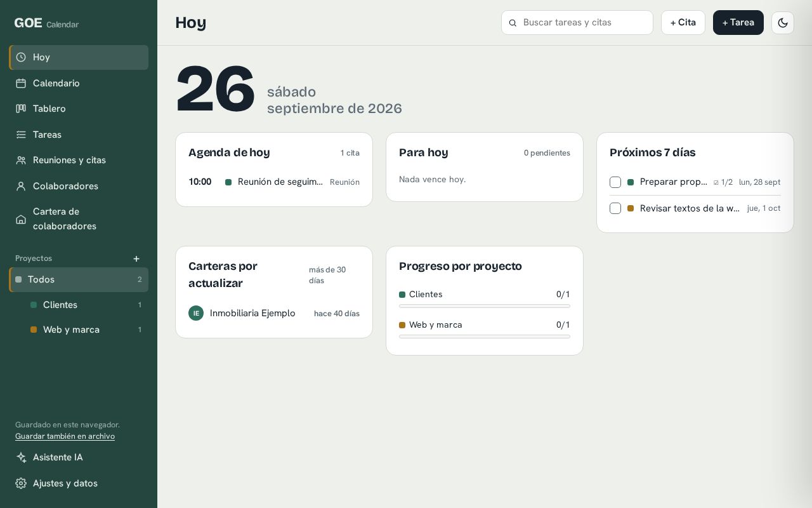Click Guardar también en archivo link
Image resolution: width=812 pixels, height=508 pixels.
click(65, 436)
